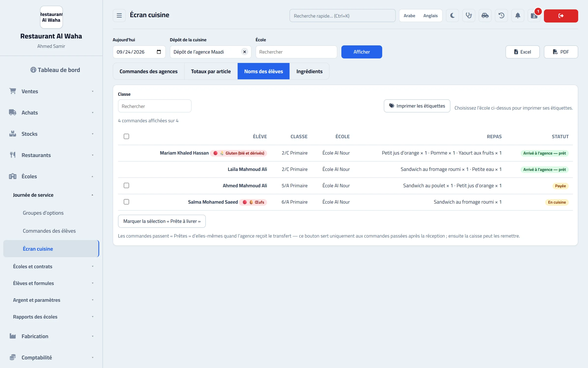
Task: Click Imprimer les étiquettes button
Action: (417, 106)
